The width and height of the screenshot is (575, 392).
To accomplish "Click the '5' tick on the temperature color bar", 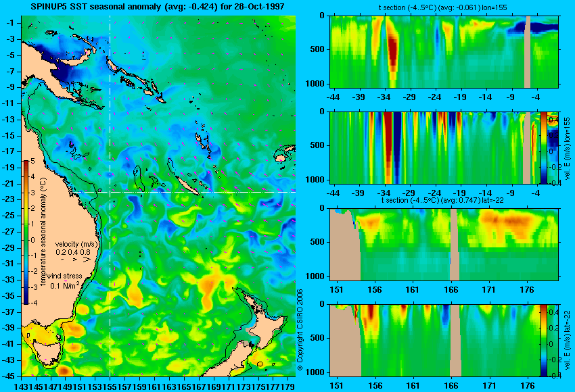I will (x=32, y=161).
